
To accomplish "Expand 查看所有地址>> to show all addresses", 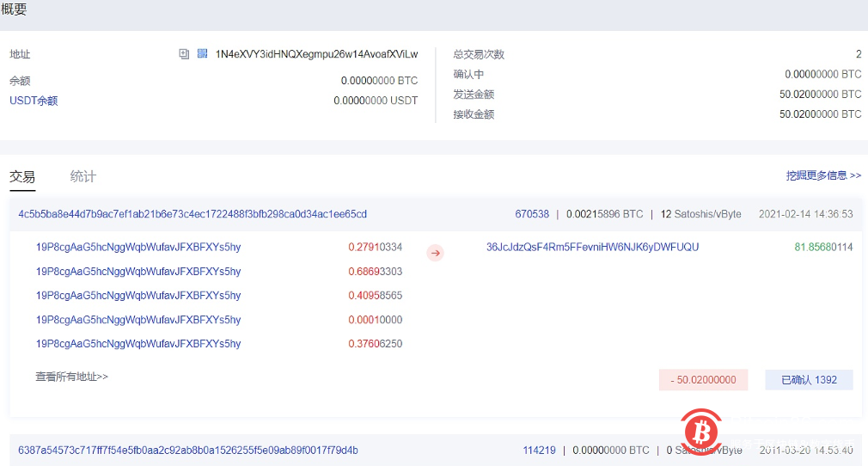I will (x=71, y=377).
